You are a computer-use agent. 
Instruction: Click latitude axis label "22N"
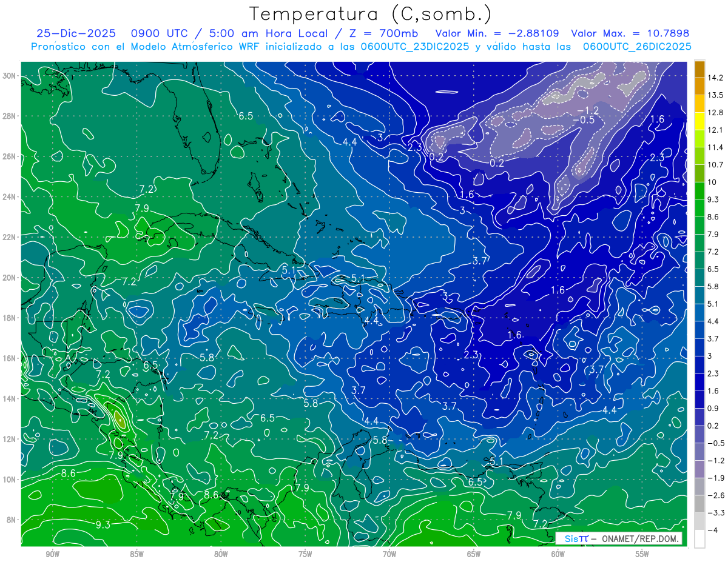[9, 237]
